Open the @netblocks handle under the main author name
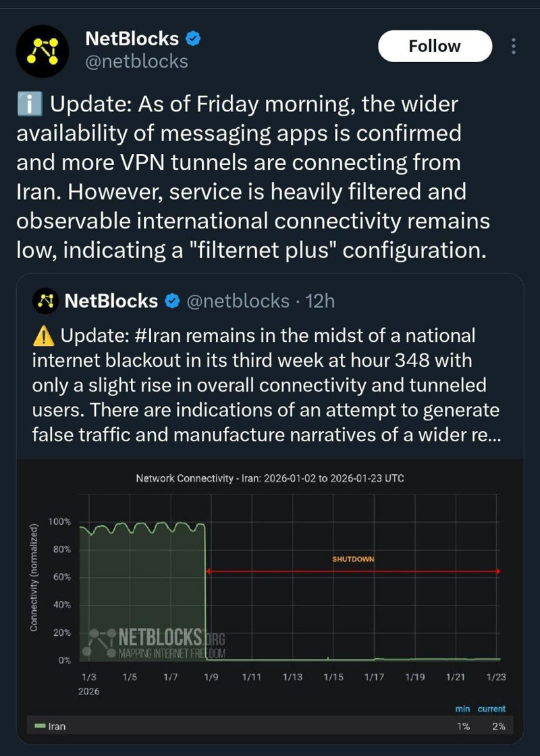 pos(136,62)
